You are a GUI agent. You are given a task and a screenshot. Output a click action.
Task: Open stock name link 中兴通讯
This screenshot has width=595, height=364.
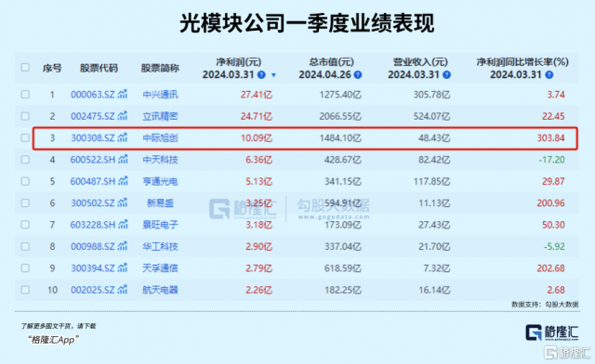point(160,95)
